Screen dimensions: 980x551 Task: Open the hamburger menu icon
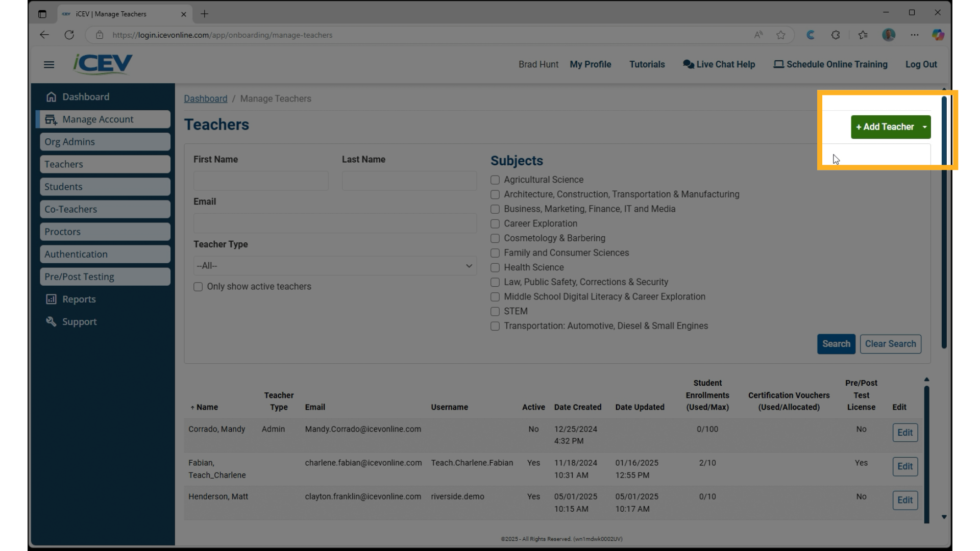[49, 64]
